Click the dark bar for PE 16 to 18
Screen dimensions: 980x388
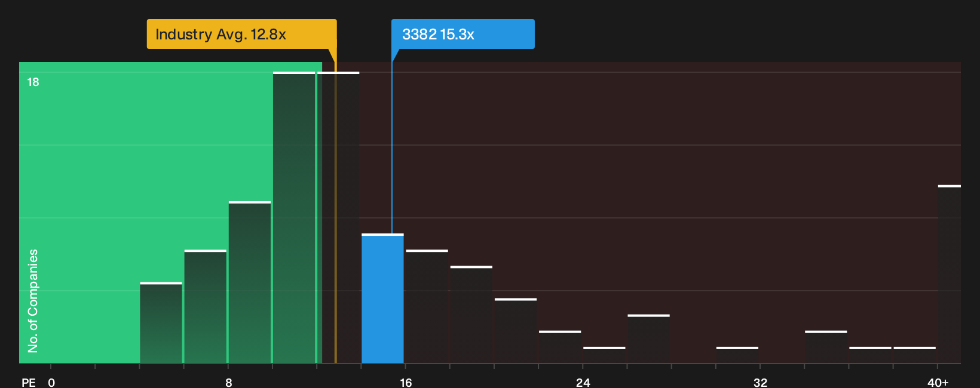click(x=427, y=307)
